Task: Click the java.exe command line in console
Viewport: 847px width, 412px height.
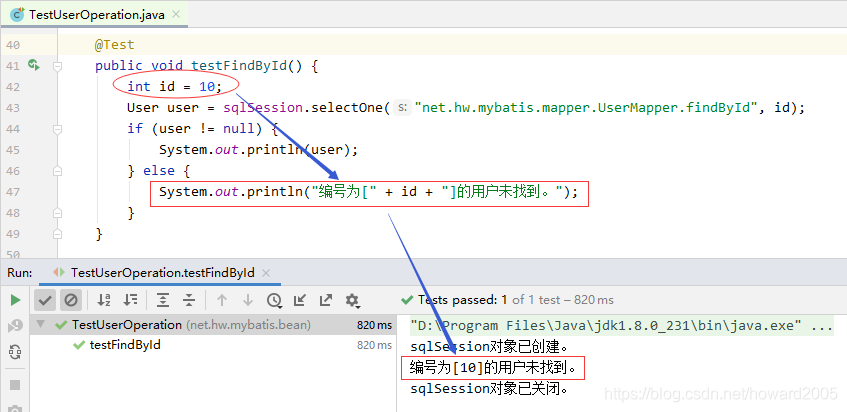Action: click(622, 326)
